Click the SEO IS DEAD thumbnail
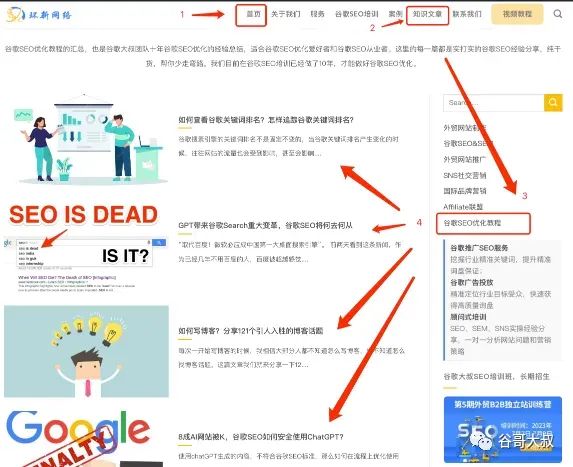The image size is (573, 467). click(x=86, y=246)
